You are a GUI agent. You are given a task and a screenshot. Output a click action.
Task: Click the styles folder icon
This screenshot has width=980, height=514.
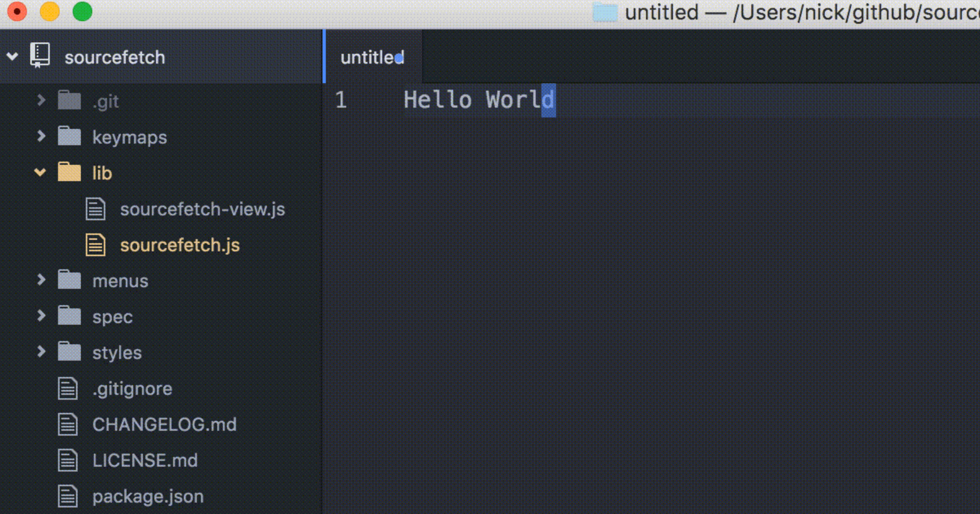click(x=69, y=352)
